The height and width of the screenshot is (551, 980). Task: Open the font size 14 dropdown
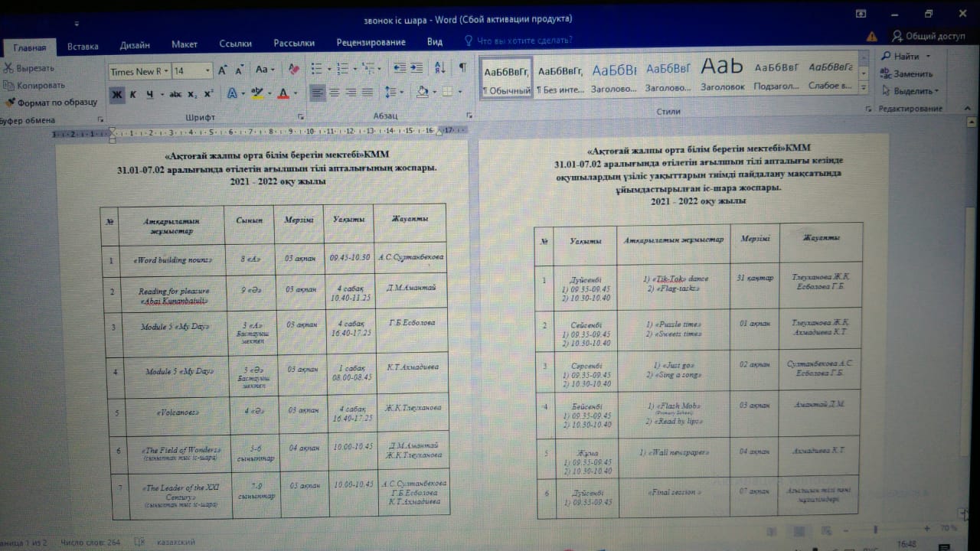point(191,71)
